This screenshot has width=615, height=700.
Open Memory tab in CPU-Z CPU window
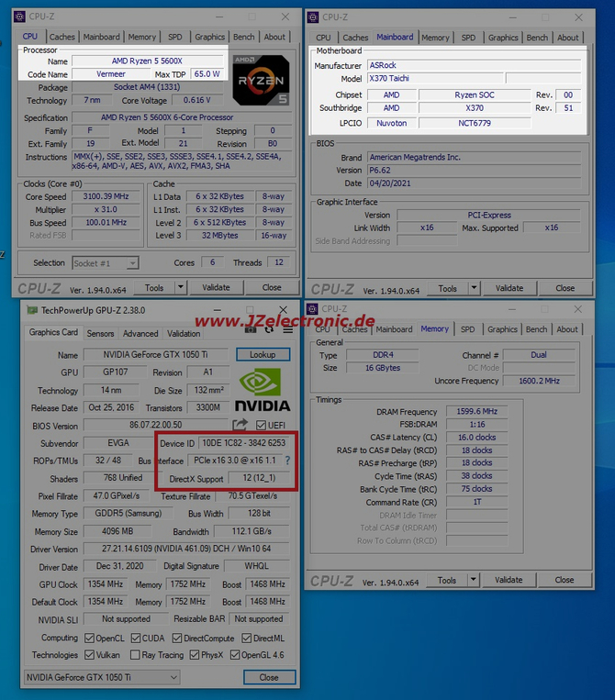pyautogui.click(x=142, y=37)
